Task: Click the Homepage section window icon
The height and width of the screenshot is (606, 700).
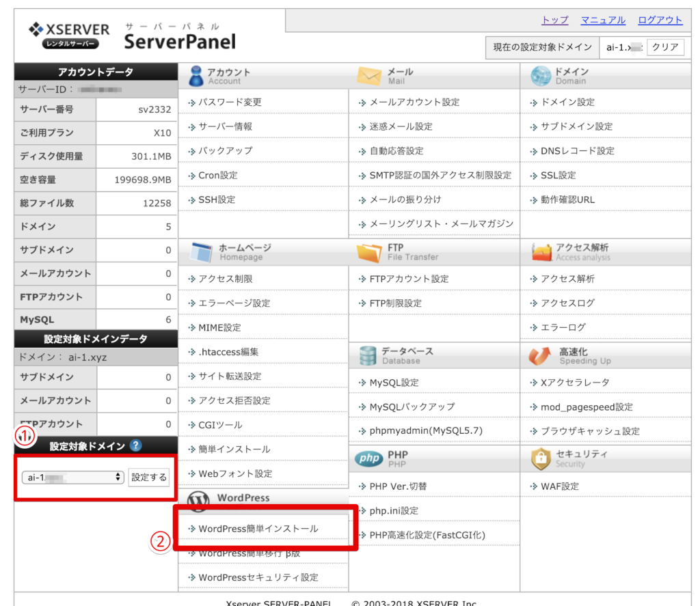Action: [199, 252]
